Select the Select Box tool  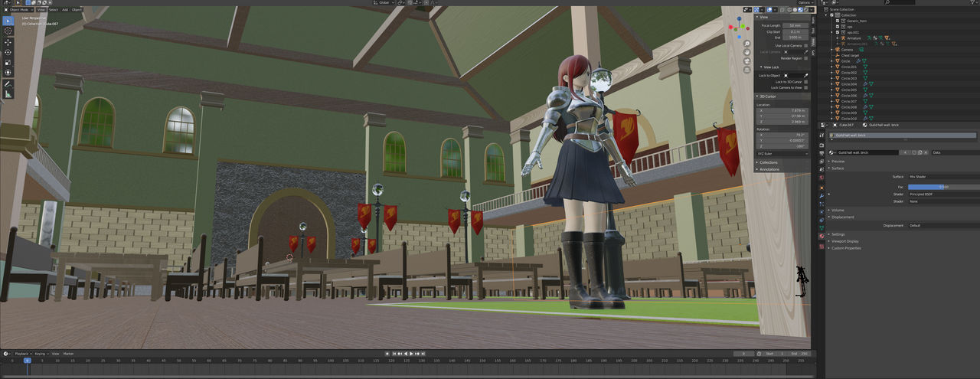click(x=8, y=20)
